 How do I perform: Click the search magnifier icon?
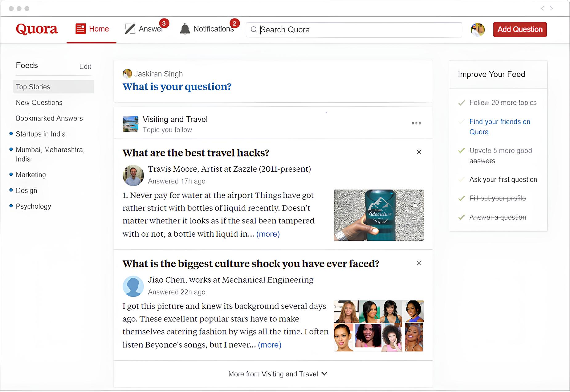(x=254, y=30)
